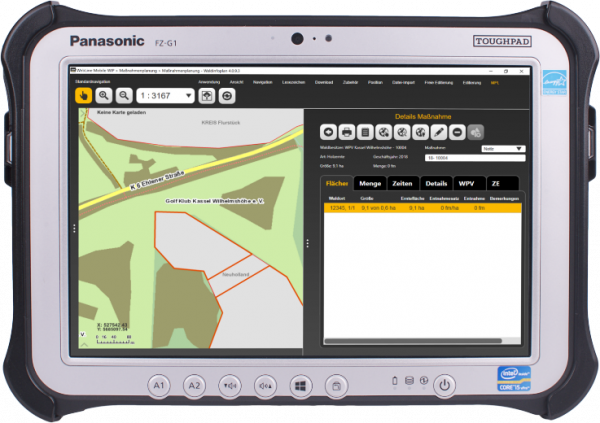600x423 pixels.
Task: Select the WPV tab
Action: 467,183
